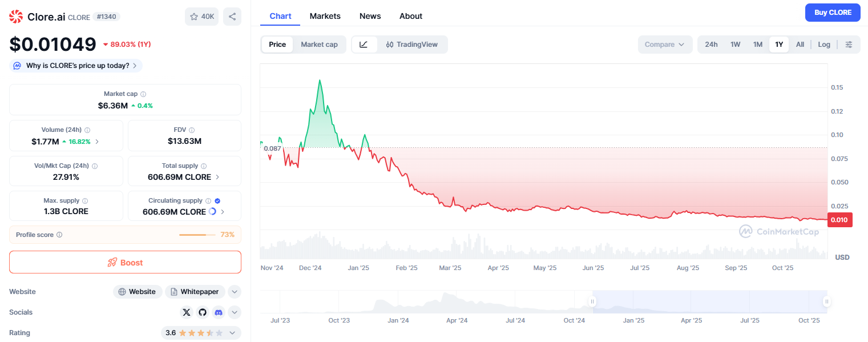Viewport: 868px width, 342px height.
Task: Expand the Rating details chevron
Action: pyautogui.click(x=232, y=333)
